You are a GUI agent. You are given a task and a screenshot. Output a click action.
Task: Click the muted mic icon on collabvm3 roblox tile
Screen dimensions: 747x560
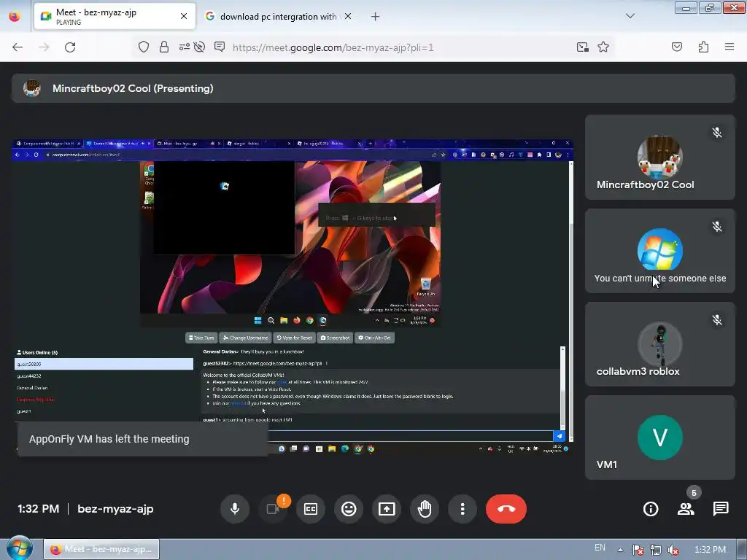click(717, 320)
